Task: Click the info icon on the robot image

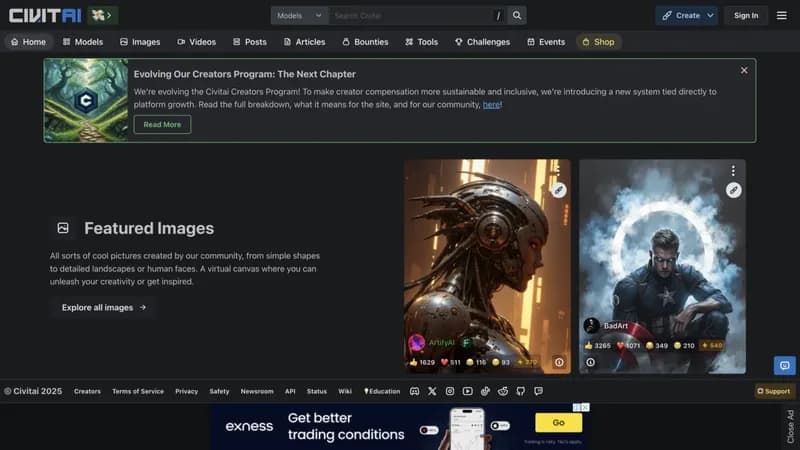Action: point(559,362)
